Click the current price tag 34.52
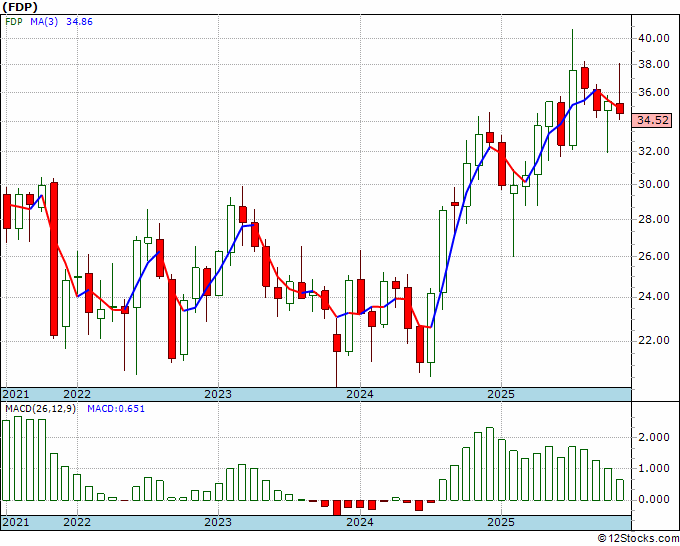 pyautogui.click(x=652, y=120)
